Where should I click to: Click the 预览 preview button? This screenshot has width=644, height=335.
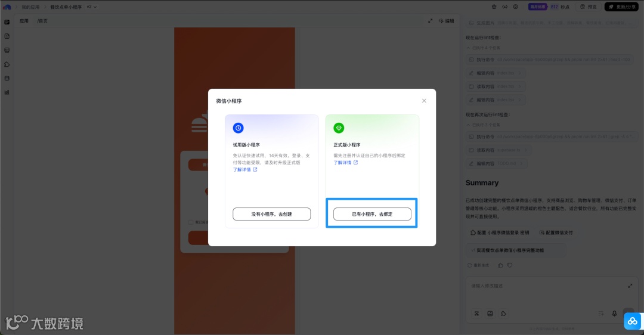[x=588, y=7]
